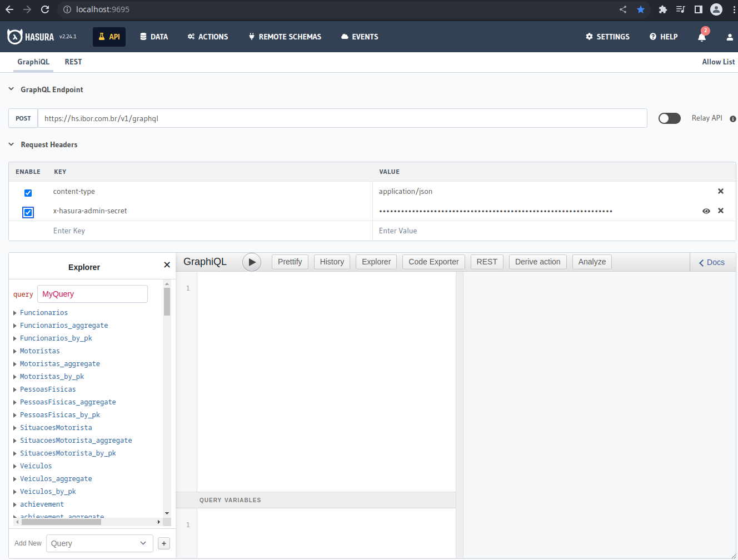
Task: Collapse the Request Headers section
Action: point(11,144)
